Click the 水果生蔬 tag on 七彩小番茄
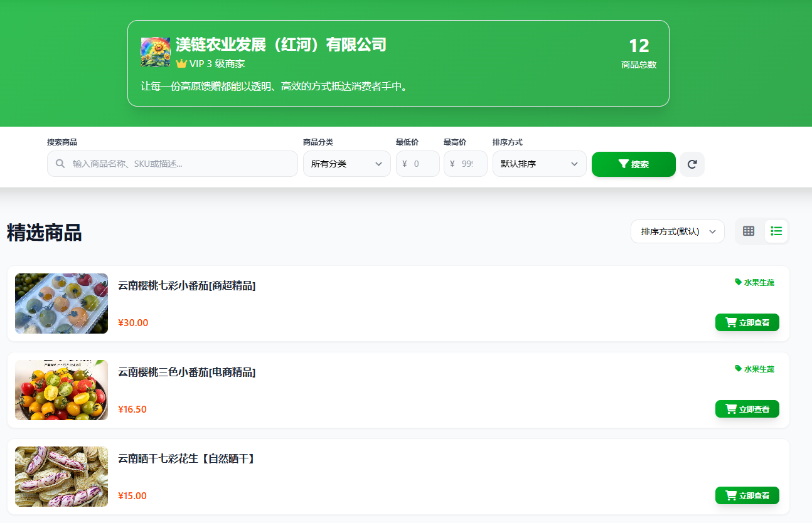The width and height of the screenshot is (812, 523). (754, 283)
